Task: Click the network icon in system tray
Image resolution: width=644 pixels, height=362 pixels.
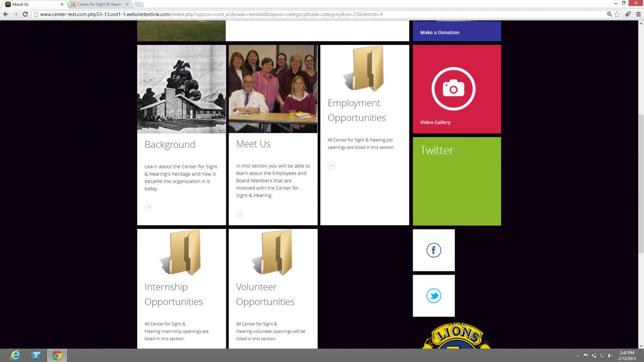Action: click(602, 356)
